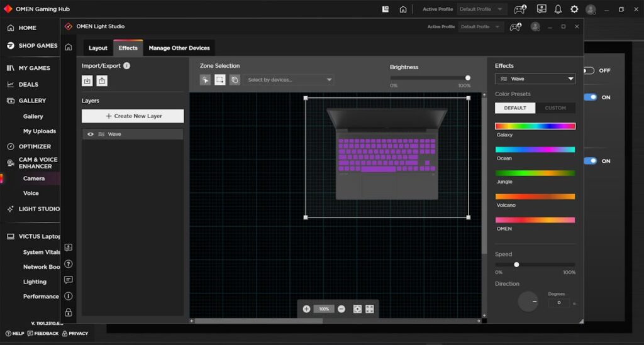Click the Export layout icon
Viewport: 644px width, 345px height.
click(x=102, y=80)
